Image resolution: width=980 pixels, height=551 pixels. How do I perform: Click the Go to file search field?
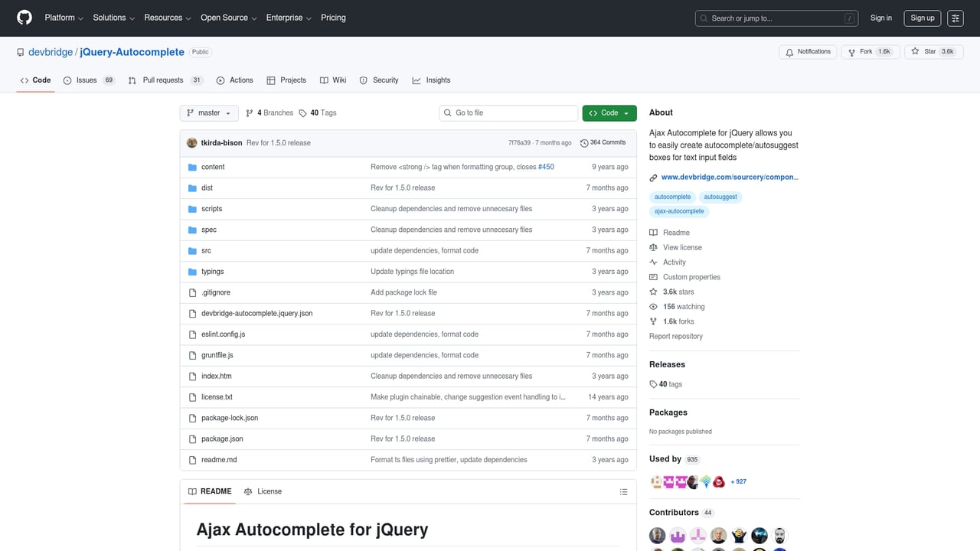508,112
